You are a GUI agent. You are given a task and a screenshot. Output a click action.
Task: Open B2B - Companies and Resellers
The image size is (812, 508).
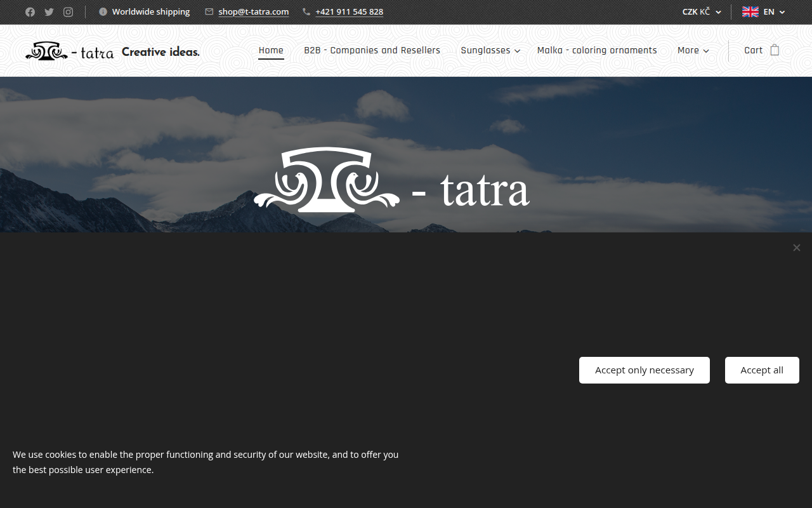point(372,50)
